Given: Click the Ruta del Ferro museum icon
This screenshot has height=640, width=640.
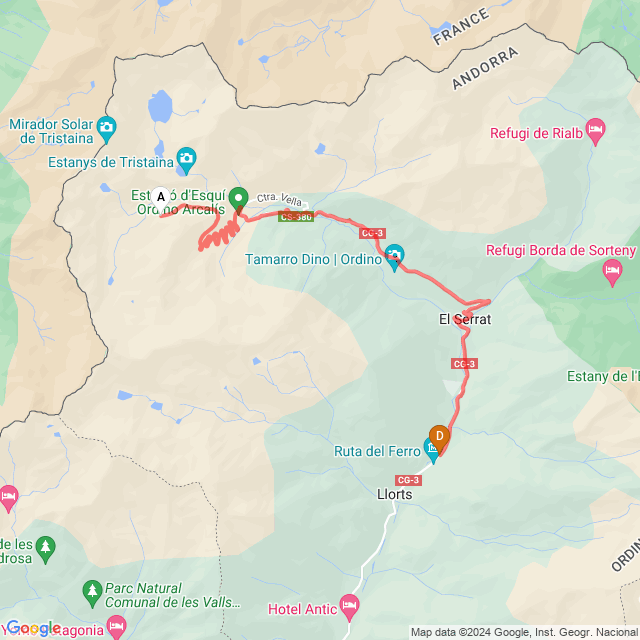Looking at the screenshot, I should (x=431, y=449).
